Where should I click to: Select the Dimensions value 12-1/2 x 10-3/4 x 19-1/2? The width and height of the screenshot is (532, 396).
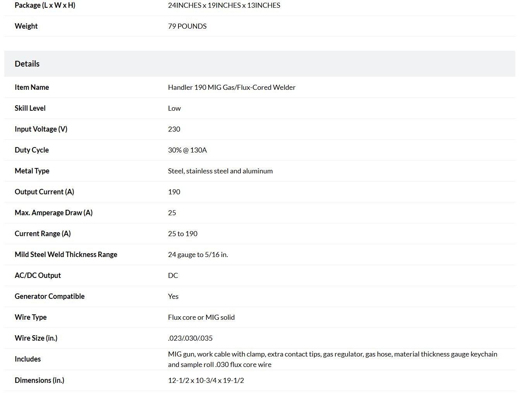click(206, 380)
